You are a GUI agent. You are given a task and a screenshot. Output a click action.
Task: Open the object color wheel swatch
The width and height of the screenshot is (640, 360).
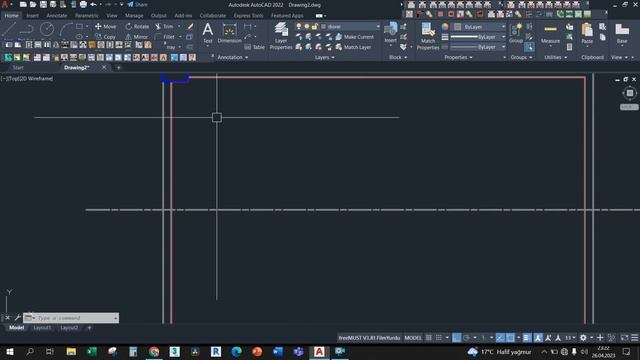coord(445,27)
